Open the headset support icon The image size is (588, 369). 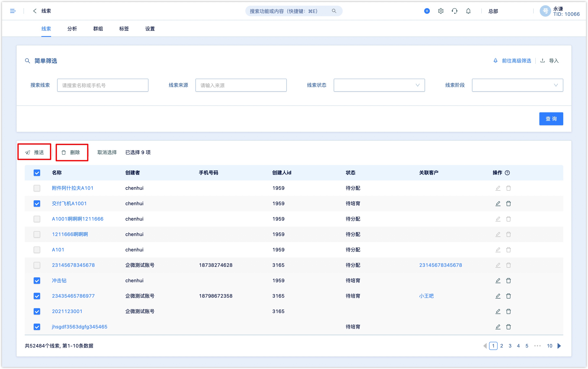point(454,11)
